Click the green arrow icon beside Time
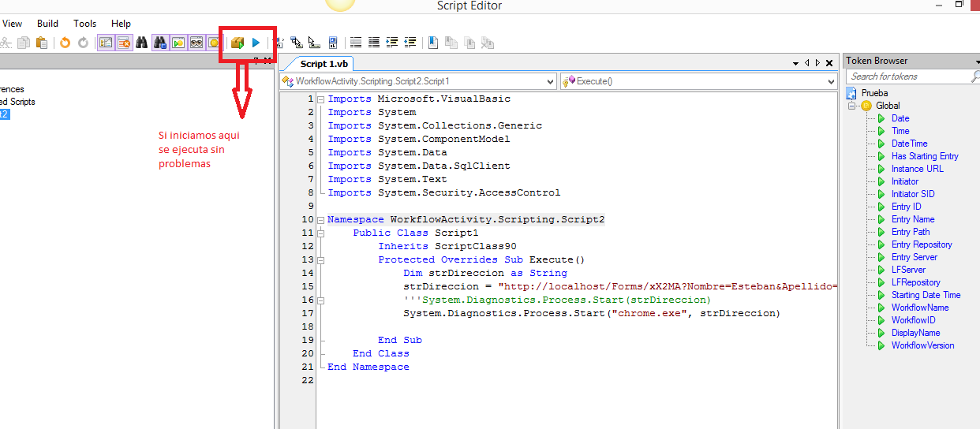 (882, 131)
